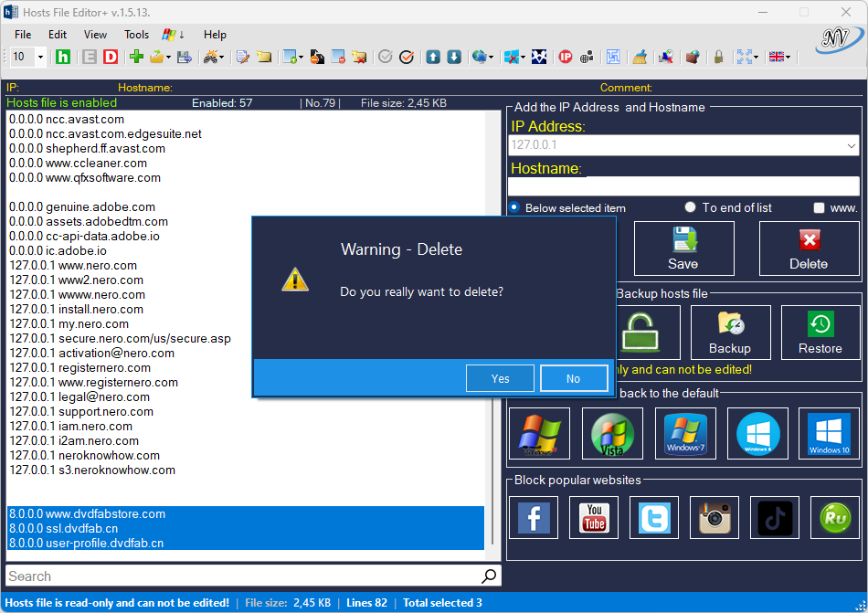The width and height of the screenshot is (868, 613).
Task: Click the padlock toolbar icon
Action: pos(718,57)
